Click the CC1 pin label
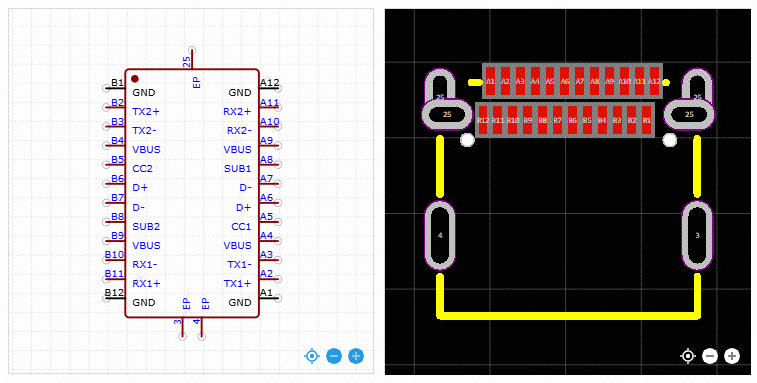The width and height of the screenshot is (757, 383). (241, 227)
